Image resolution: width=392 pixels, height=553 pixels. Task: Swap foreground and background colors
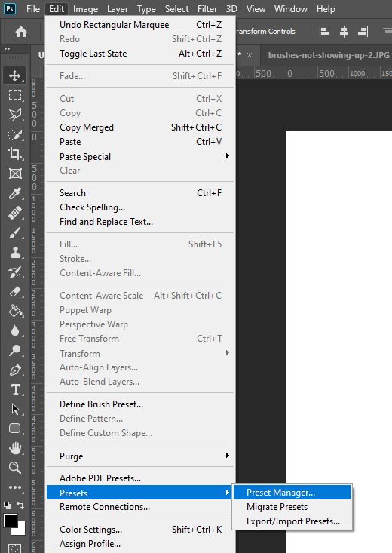tap(21, 505)
